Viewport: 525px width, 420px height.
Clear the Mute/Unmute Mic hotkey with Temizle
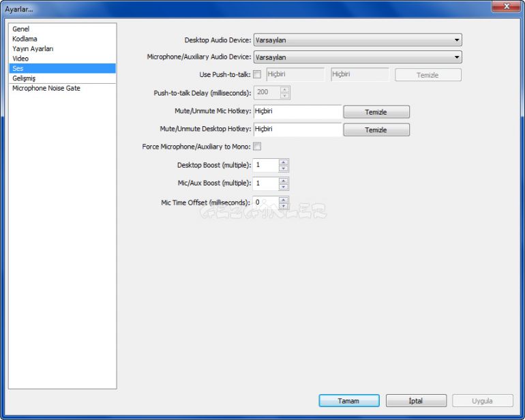click(376, 112)
